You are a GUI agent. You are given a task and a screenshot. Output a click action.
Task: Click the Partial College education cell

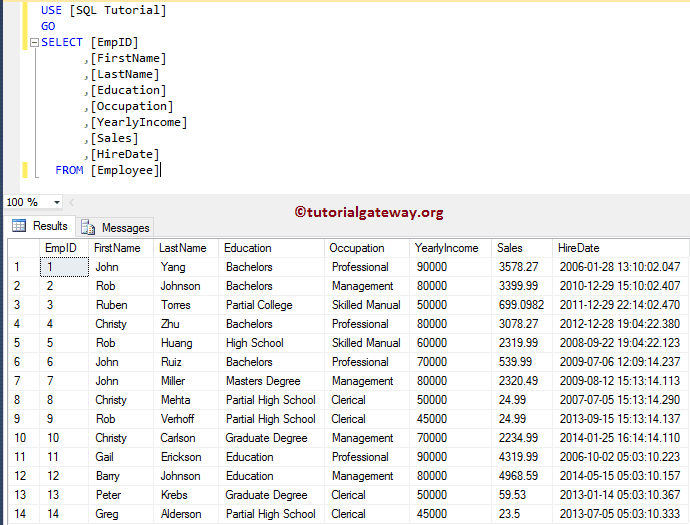point(272,305)
